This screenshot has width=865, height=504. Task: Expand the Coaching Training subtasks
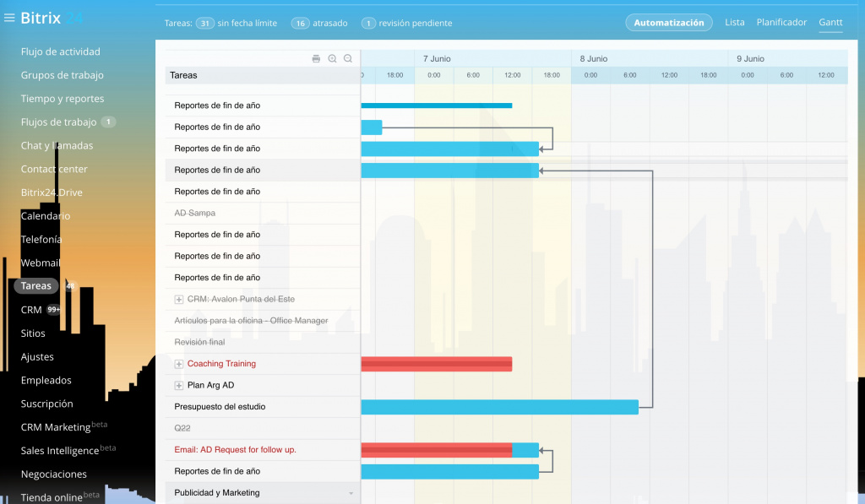pyautogui.click(x=179, y=364)
